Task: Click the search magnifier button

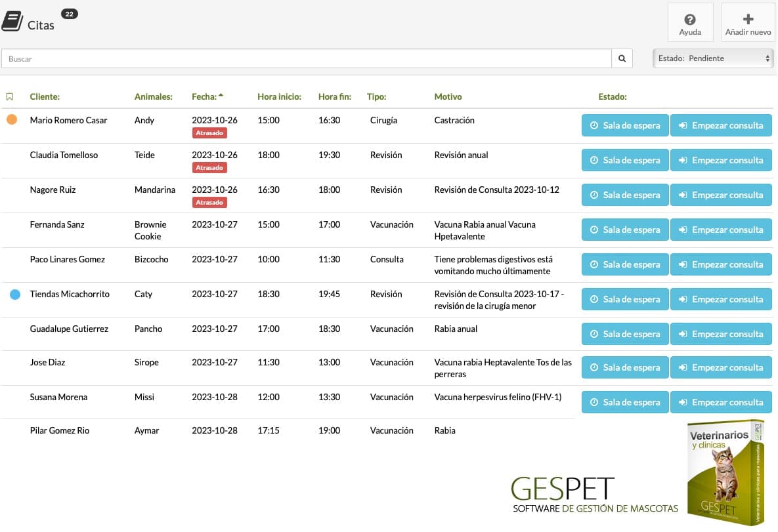Action: click(x=622, y=58)
